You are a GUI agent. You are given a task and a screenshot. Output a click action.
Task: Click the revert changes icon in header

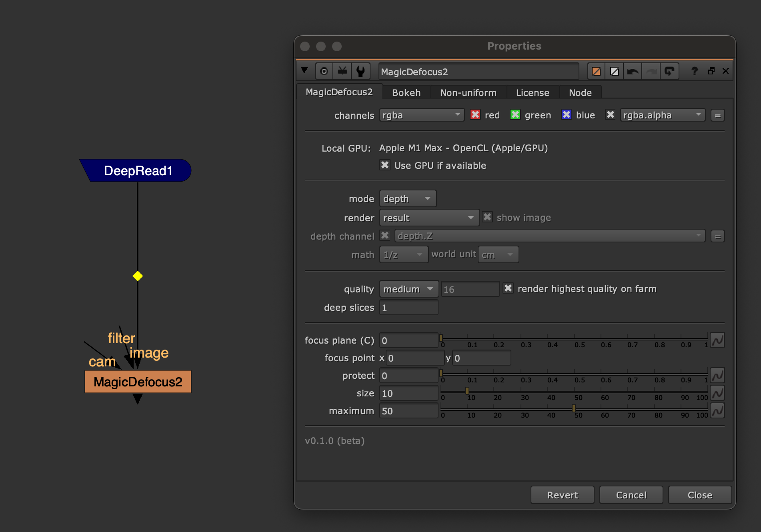point(669,72)
